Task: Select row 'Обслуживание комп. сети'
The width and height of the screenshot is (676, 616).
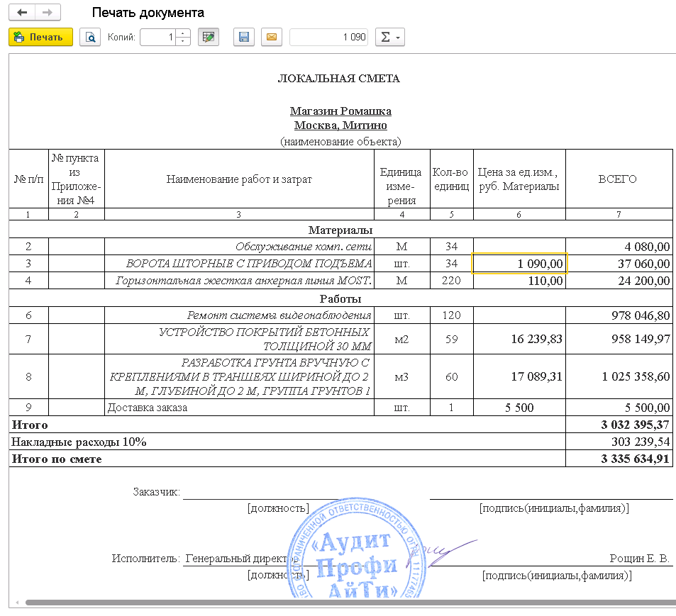Action: pyautogui.click(x=340, y=247)
